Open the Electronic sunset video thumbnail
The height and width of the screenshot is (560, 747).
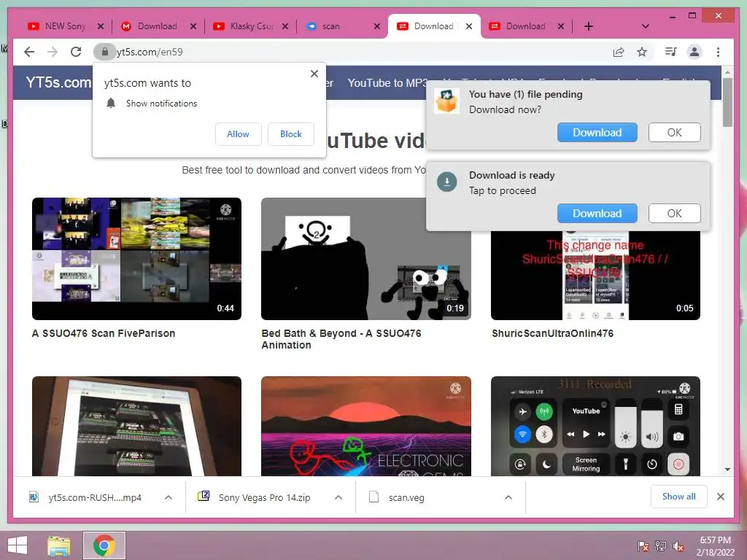(x=366, y=426)
